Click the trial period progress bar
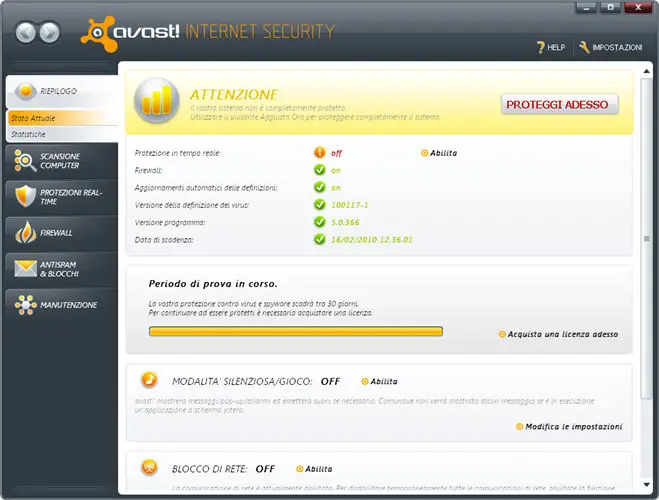 295,331
